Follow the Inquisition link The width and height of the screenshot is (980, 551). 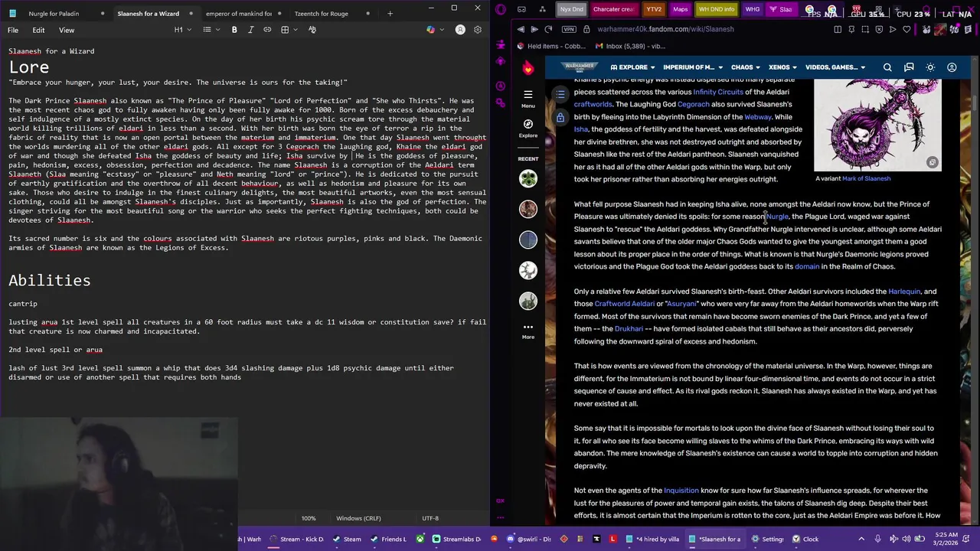coord(681,491)
